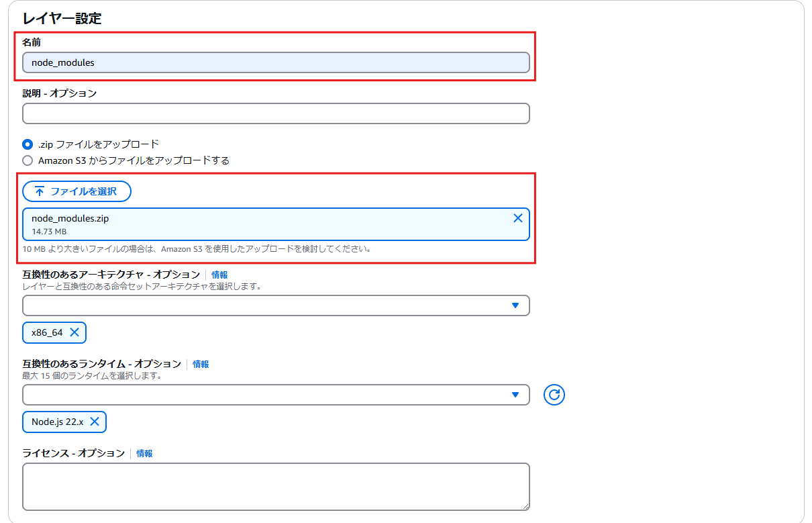
Task: Focus the layer name field node_modules
Action: pyautogui.click(x=276, y=62)
